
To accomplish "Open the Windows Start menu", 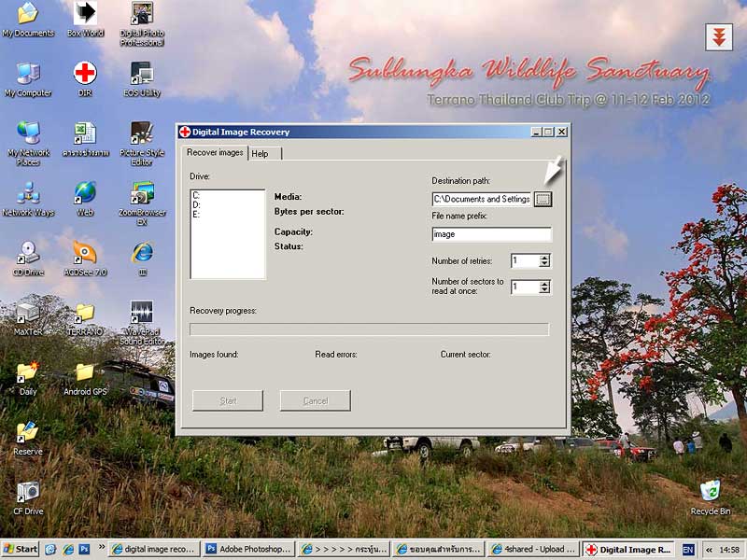I will [x=21, y=549].
